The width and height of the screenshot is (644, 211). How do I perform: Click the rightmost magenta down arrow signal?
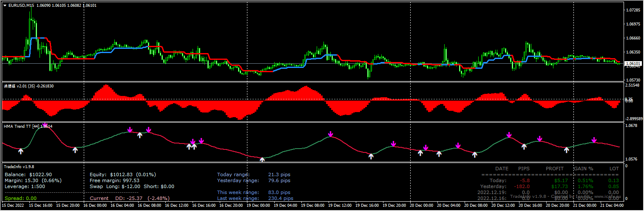coord(594,140)
